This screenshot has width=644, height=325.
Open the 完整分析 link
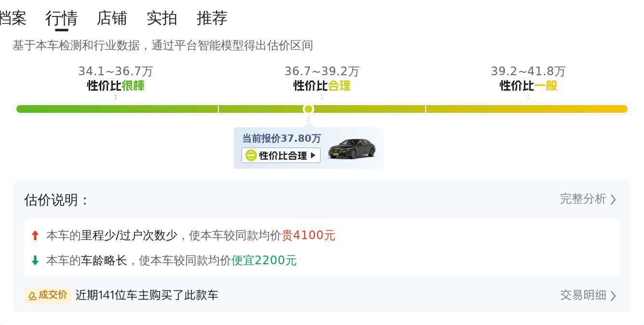583,199
